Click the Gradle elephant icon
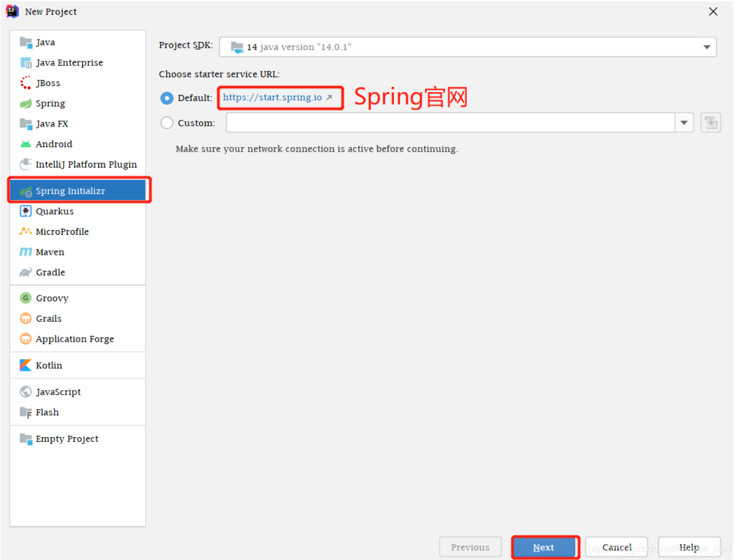The height and width of the screenshot is (560, 736). pos(26,273)
